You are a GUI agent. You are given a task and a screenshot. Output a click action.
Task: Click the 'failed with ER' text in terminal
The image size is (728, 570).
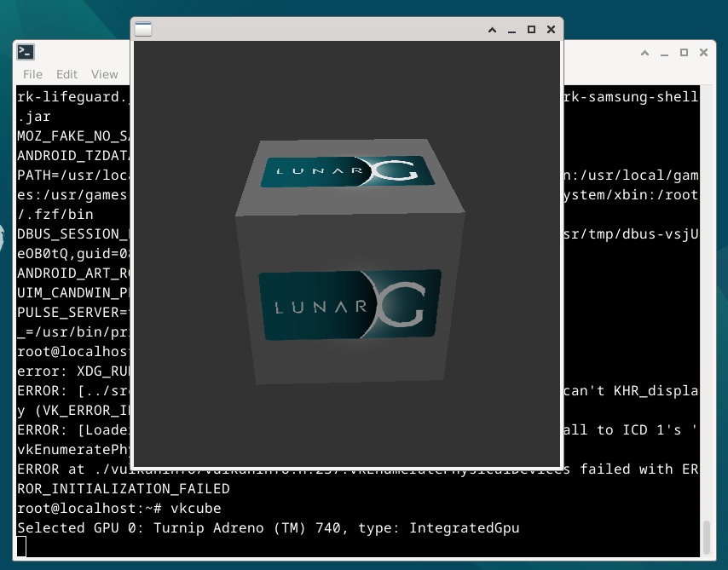638,469
